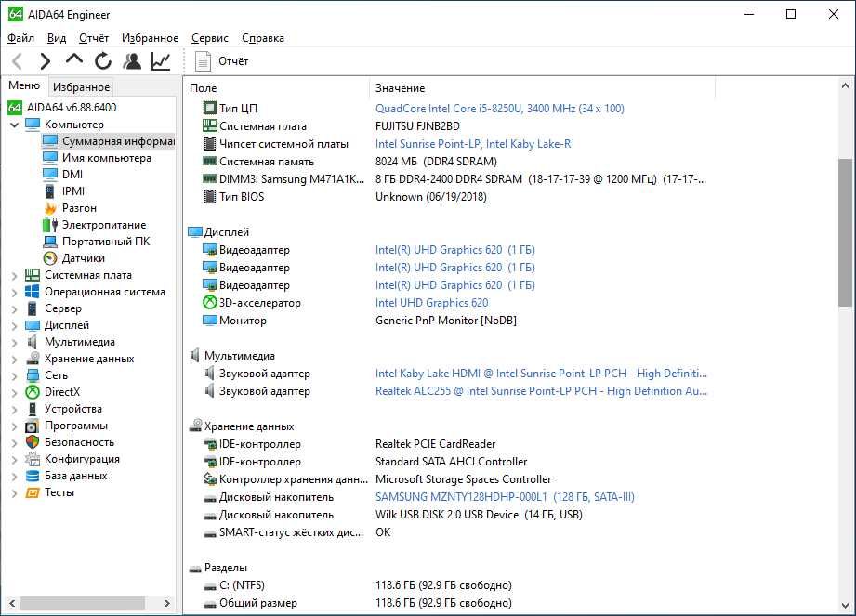Select Имя компьютера tree item
The image size is (856, 616).
(x=107, y=158)
